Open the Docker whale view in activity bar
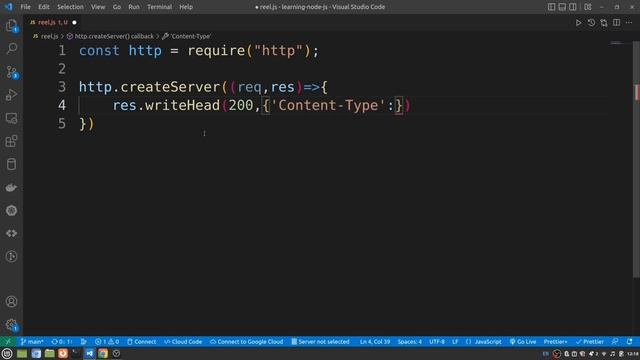Image resolution: width=640 pixels, height=360 pixels. (x=11, y=187)
